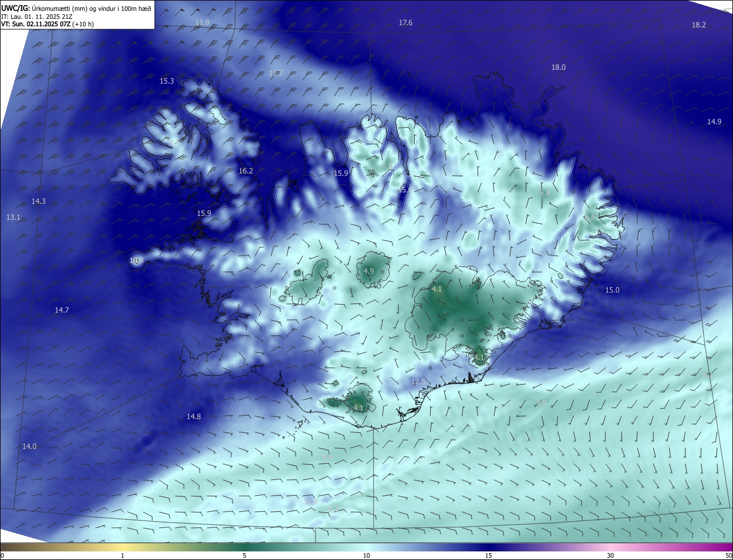Click the map value 18.2
This screenshot has width=733, height=560.
[699, 25]
